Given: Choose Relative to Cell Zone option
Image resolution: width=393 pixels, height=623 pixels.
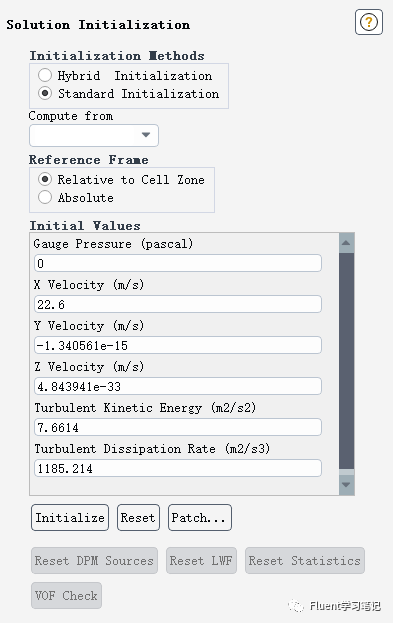Looking at the screenshot, I should click(x=45, y=179).
